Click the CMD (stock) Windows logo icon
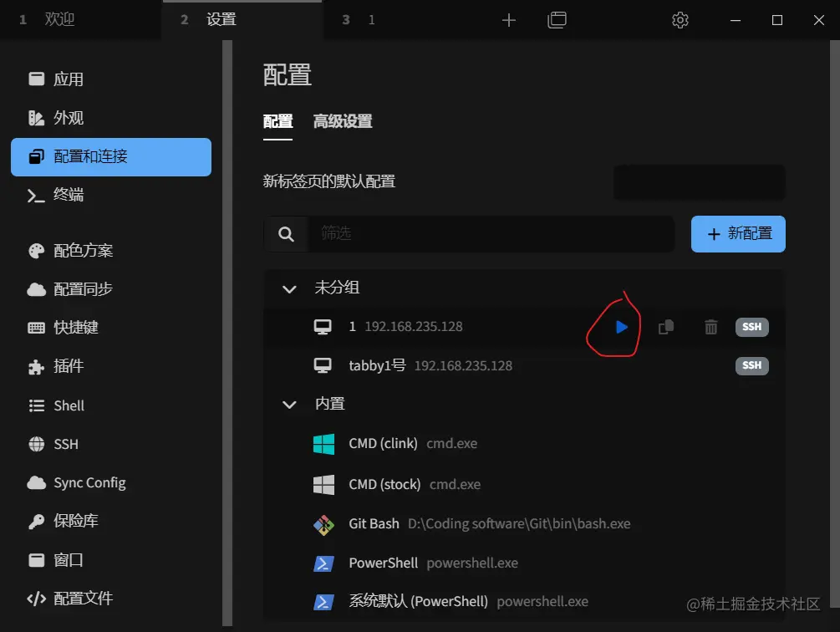 [323, 484]
